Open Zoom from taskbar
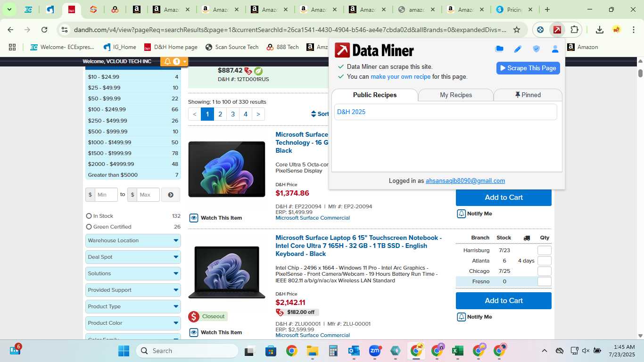Screen dimensions: 644x362 [375, 351]
